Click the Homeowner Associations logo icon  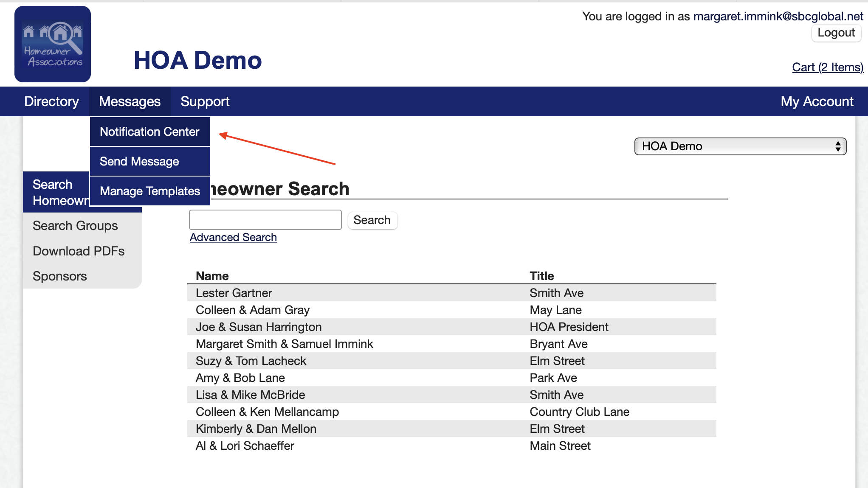click(53, 44)
